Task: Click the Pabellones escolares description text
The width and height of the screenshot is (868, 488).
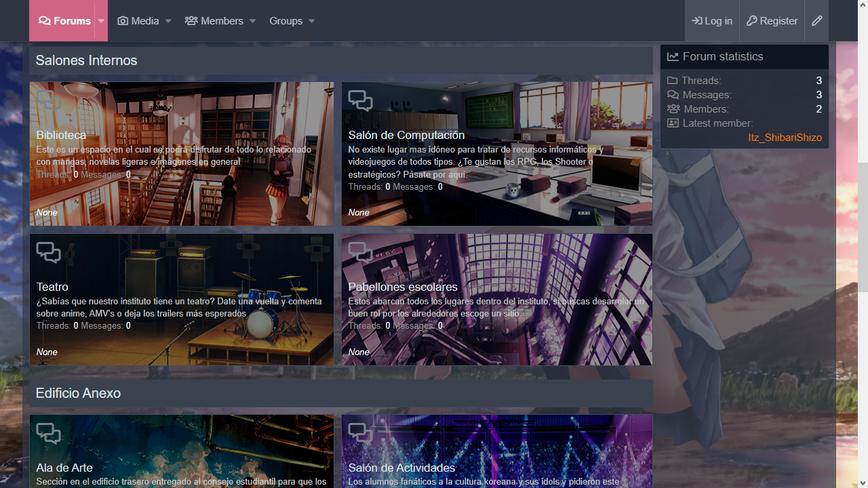Action: tap(496, 307)
